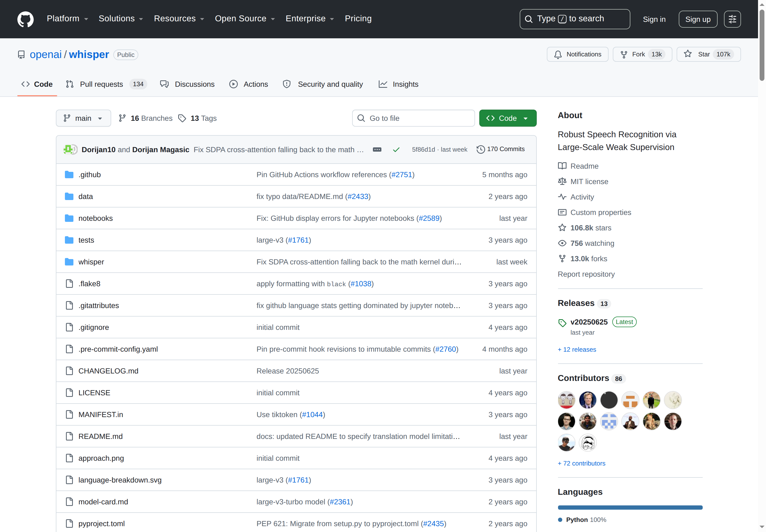View the 16 Branches list
Image resolution: width=766 pixels, height=532 pixels.
click(x=146, y=118)
